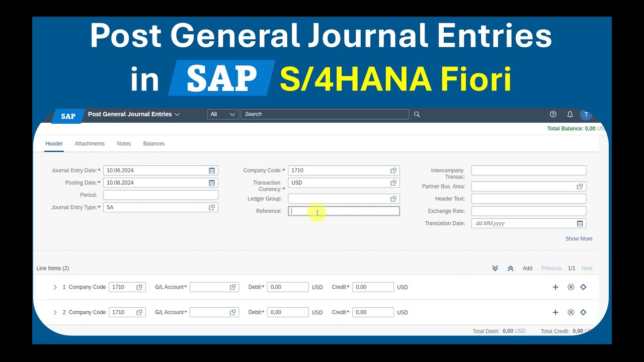Click the Line Items (2) heading
This screenshot has height=362, width=644.
point(53,268)
